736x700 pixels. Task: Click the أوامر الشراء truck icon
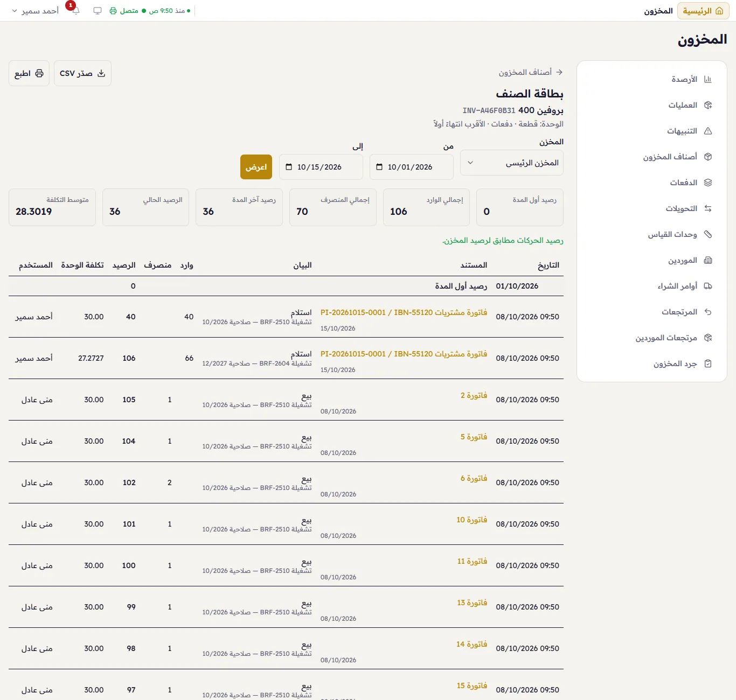click(708, 286)
